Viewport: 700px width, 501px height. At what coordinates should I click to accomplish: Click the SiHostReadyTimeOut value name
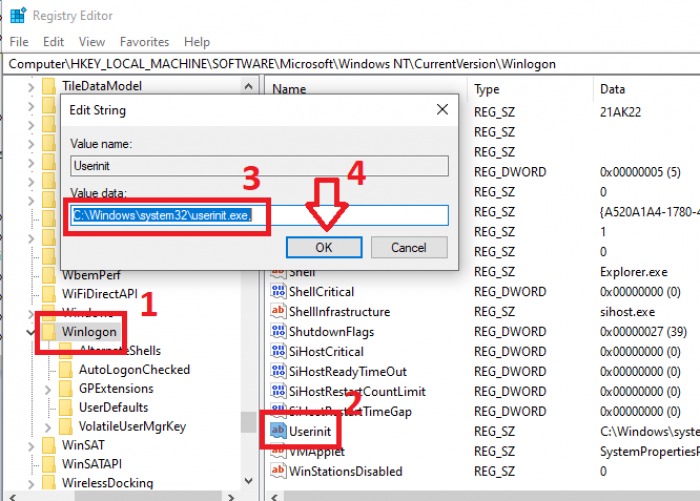pos(348,372)
